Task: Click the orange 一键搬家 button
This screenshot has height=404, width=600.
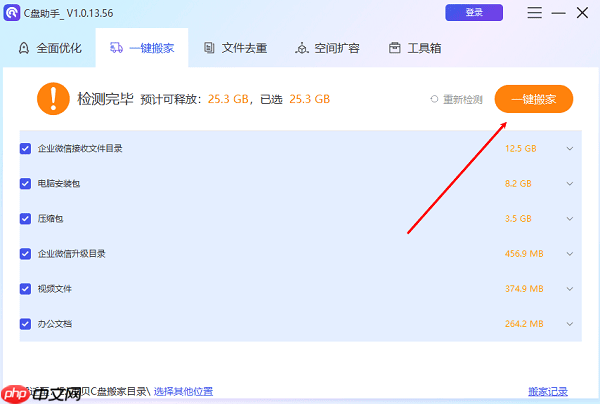Action: [534, 99]
